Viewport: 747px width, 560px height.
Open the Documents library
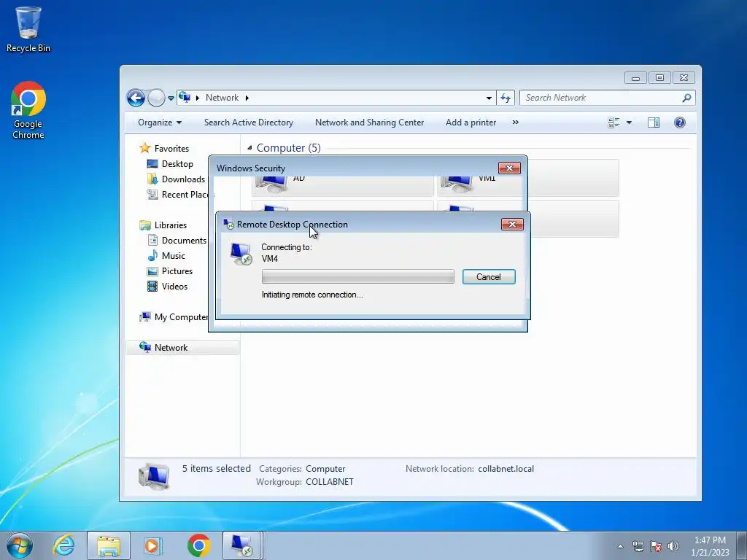click(x=184, y=241)
